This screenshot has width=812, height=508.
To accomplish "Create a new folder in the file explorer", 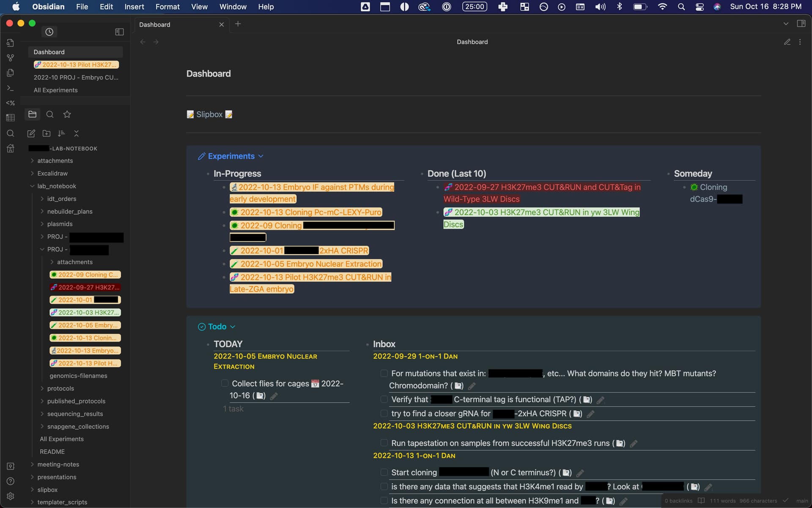I will pos(46,133).
